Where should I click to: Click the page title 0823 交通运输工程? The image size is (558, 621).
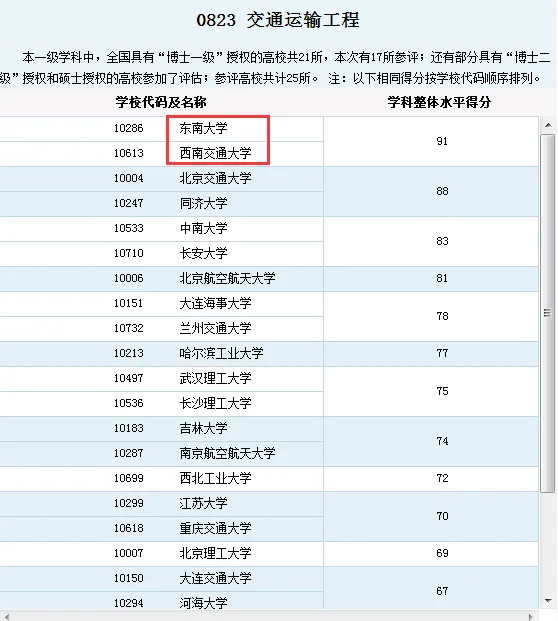click(x=278, y=20)
